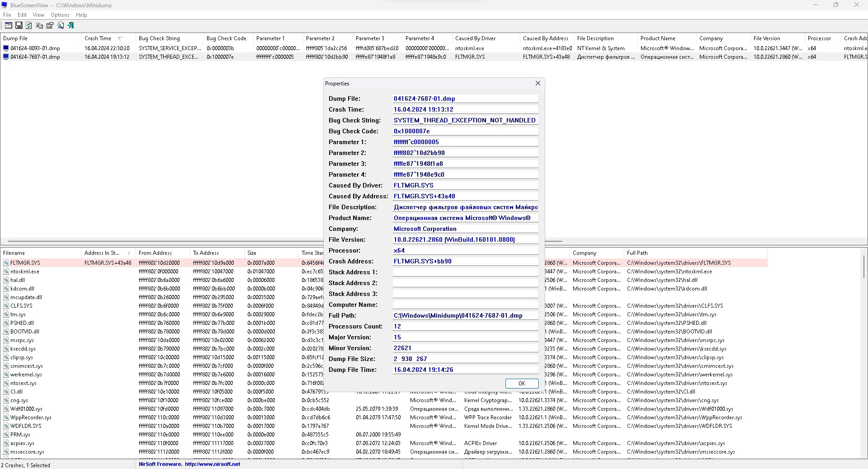Select the acpiex.sys row filename
Image resolution: width=868 pixels, height=469 pixels.
[x=22, y=443]
